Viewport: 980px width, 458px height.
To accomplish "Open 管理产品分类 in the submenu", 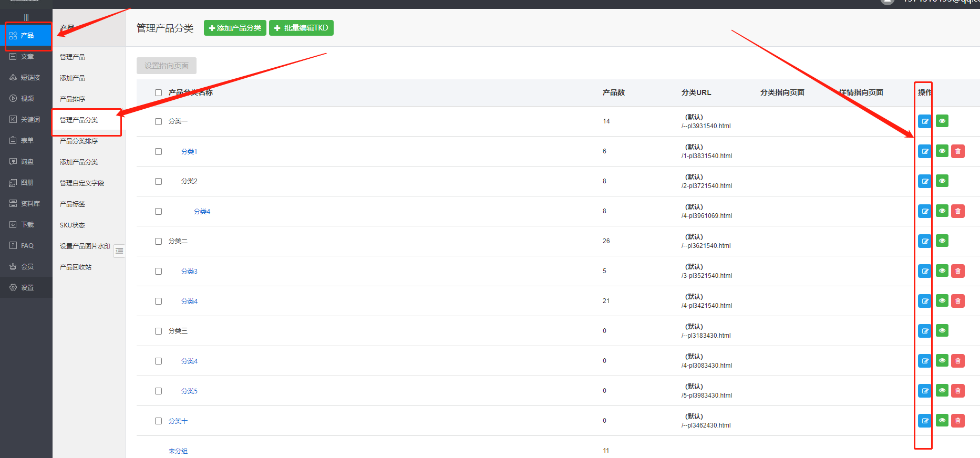I will pyautogui.click(x=79, y=120).
